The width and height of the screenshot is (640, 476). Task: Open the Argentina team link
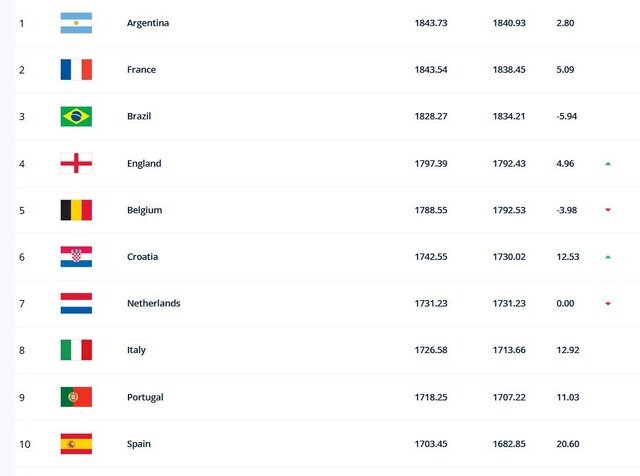[148, 23]
